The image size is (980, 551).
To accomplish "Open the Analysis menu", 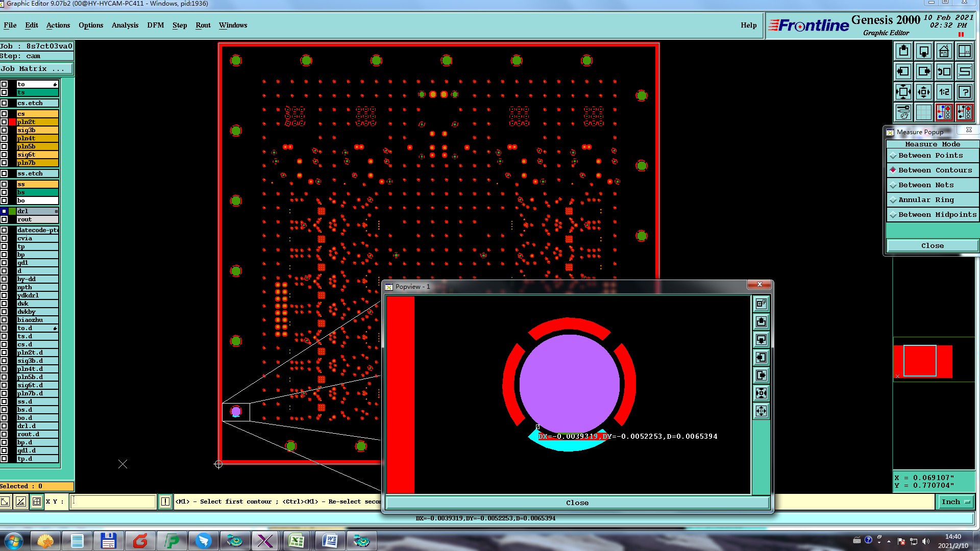I will pos(125,26).
